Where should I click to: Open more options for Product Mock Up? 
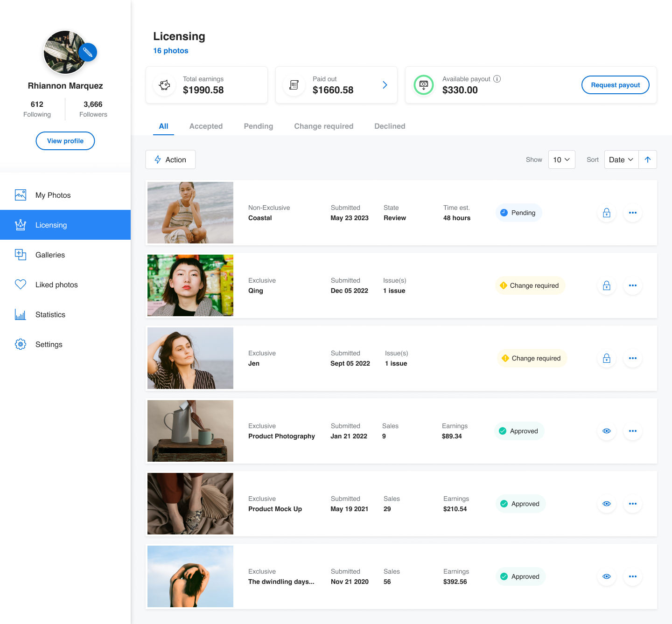(x=633, y=504)
